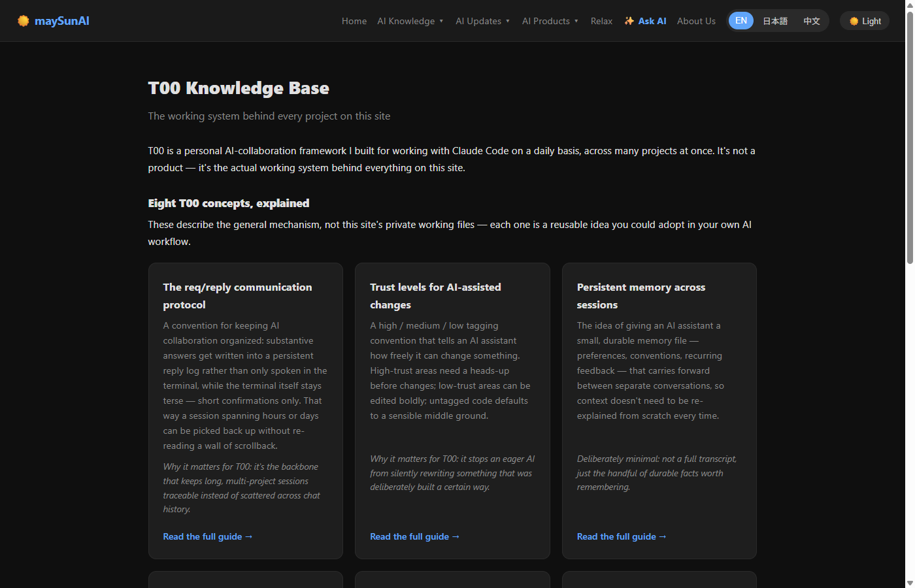The width and height of the screenshot is (915, 588).
Task: Open the Ask AI page
Action: [x=645, y=21]
